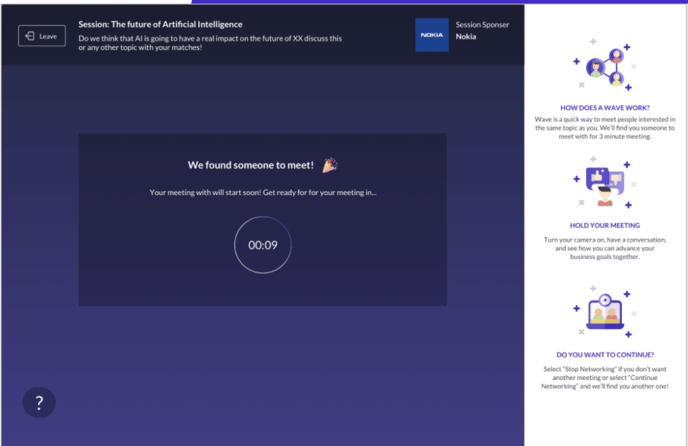This screenshot has height=446, width=688.
Task: Click the session description about AI impact
Action: coord(210,43)
